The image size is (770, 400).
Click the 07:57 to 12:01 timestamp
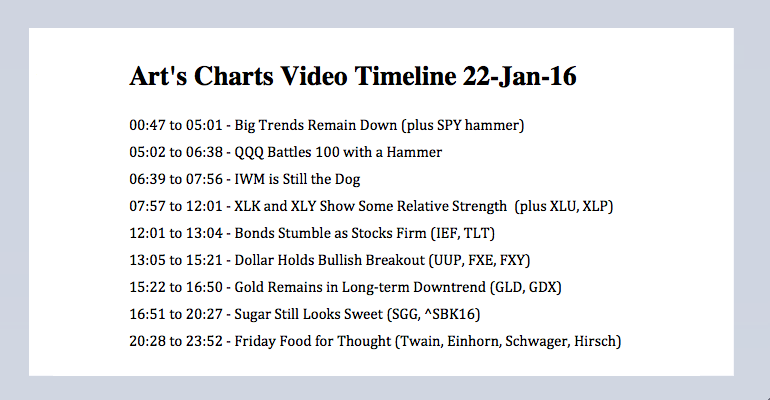(175, 207)
